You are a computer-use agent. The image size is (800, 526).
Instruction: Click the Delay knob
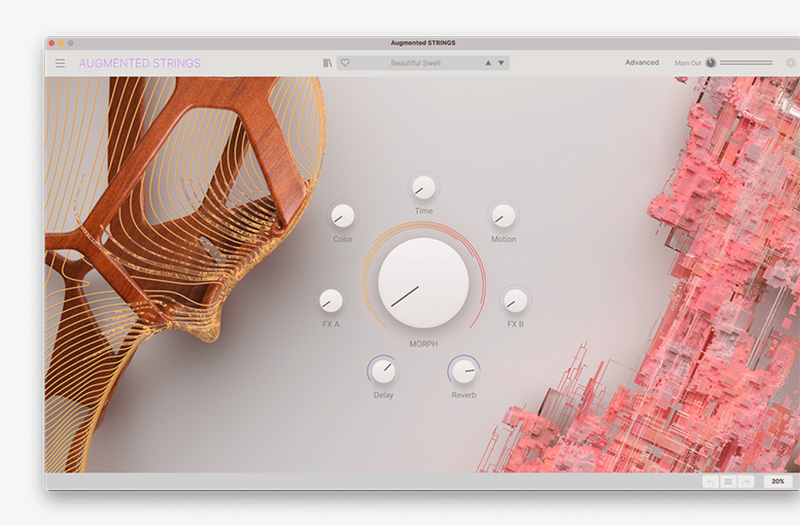coord(383,371)
